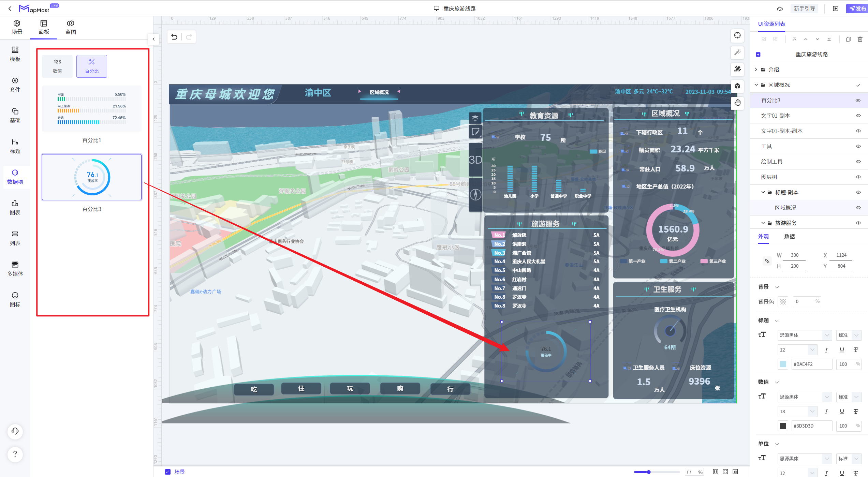868x477 pixels.
Task: Toggle visibility of 绘制工具 layer
Action: (x=858, y=162)
